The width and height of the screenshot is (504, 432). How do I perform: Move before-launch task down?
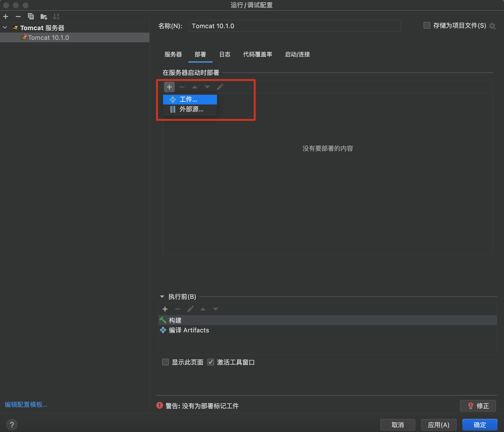coord(216,309)
